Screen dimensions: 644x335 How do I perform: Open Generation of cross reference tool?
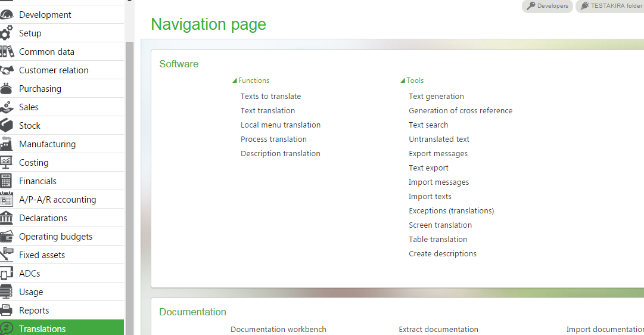[460, 111]
